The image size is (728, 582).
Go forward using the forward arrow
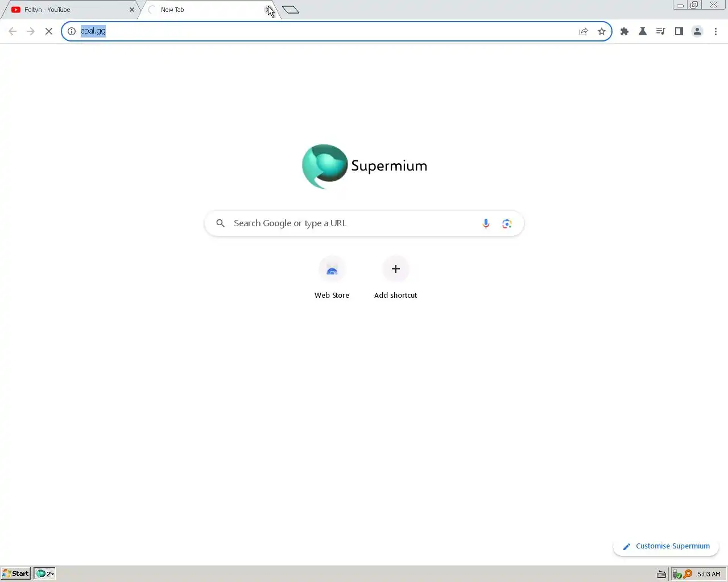31,31
